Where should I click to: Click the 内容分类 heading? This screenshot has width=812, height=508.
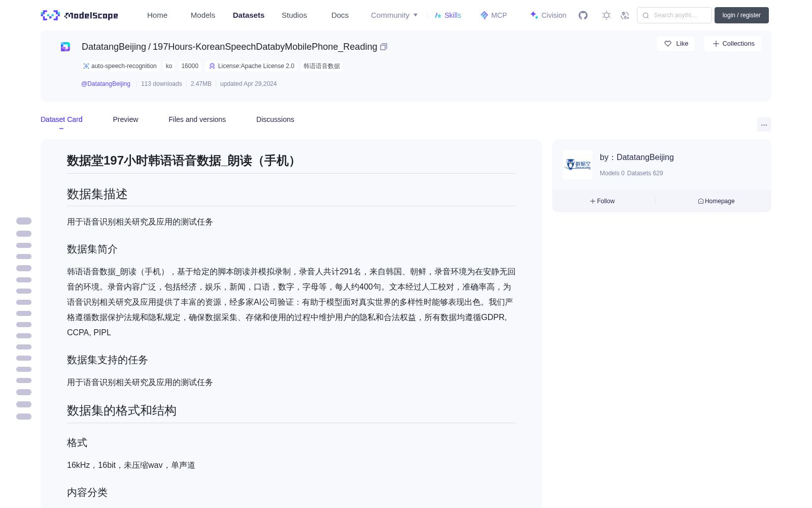click(87, 492)
